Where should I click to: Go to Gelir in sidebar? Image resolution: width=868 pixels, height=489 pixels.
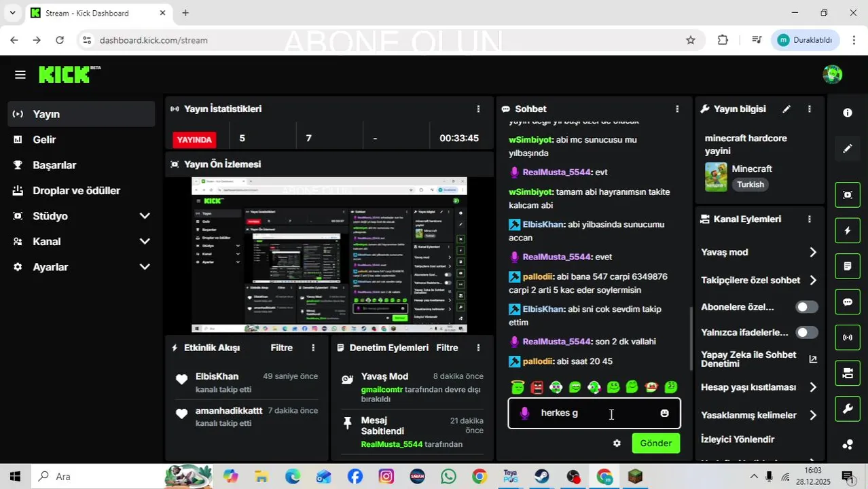82,140
